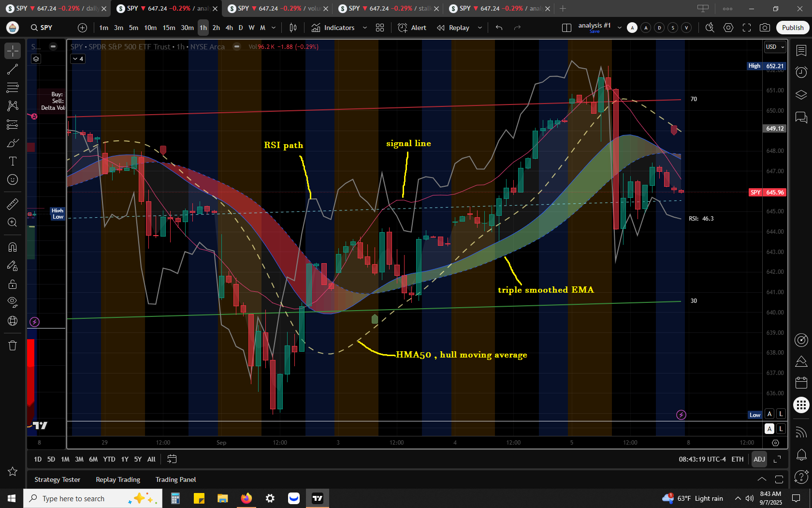Publish the chart idea
The height and width of the screenshot is (508, 812).
(x=793, y=28)
